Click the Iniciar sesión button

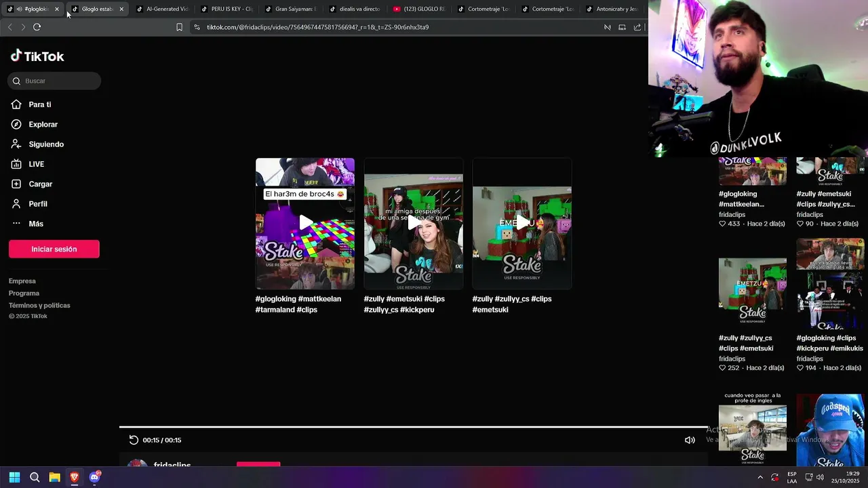pos(54,249)
